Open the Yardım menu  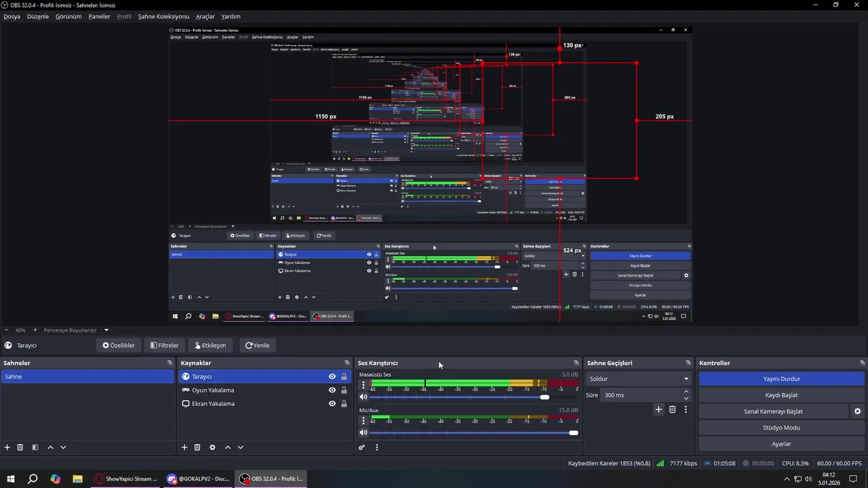231,16
